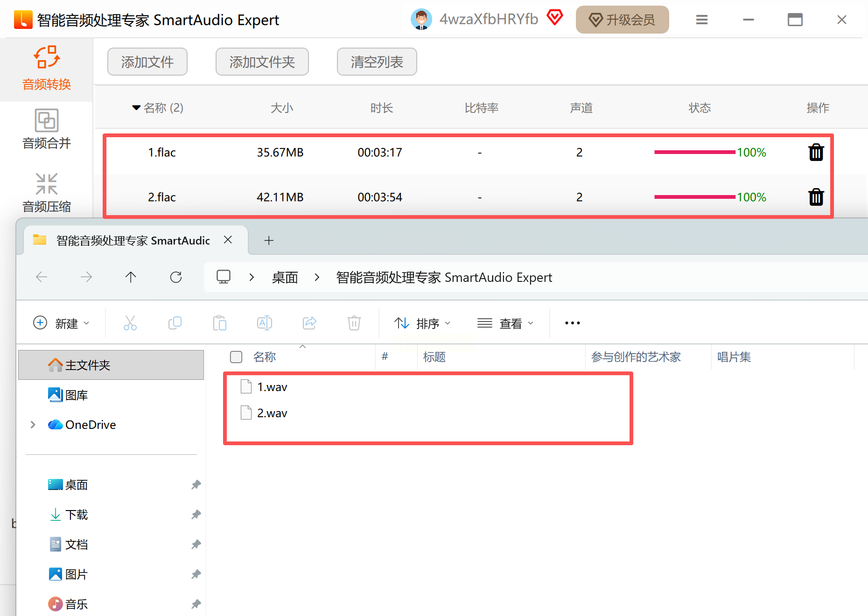The image size is (868, 616).
Task: Select the 2.flac file name
Action: tap(162, 197)
